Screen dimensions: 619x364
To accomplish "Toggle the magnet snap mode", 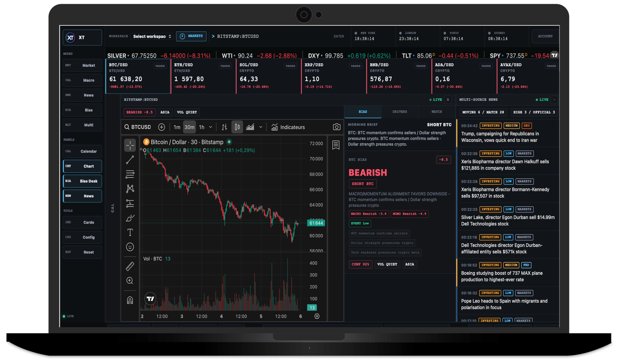I will (x=130, y=300).
